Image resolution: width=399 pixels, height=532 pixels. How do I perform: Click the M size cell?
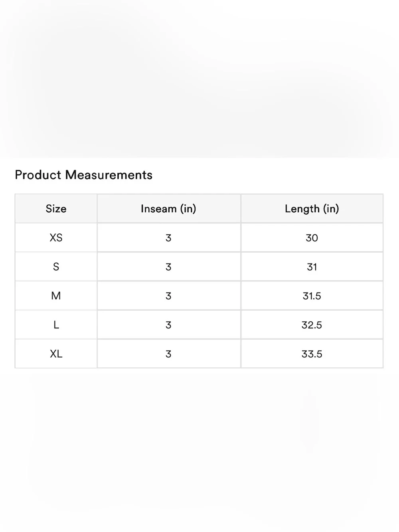click(x=56, y=296)
